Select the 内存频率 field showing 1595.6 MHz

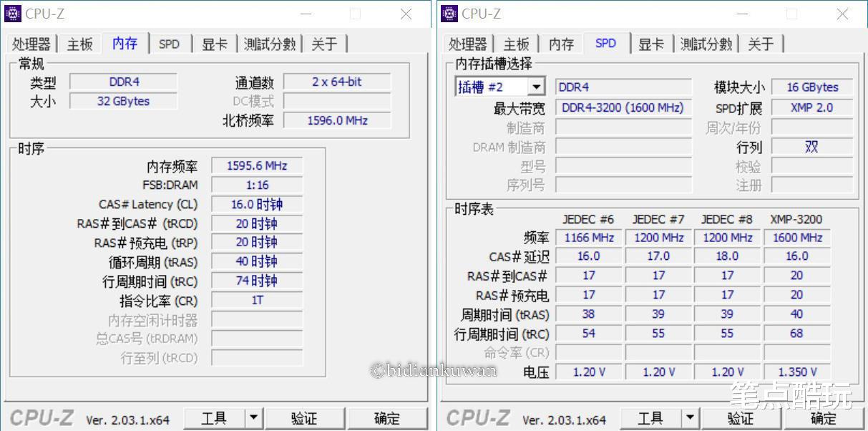[x=257, y=165]
